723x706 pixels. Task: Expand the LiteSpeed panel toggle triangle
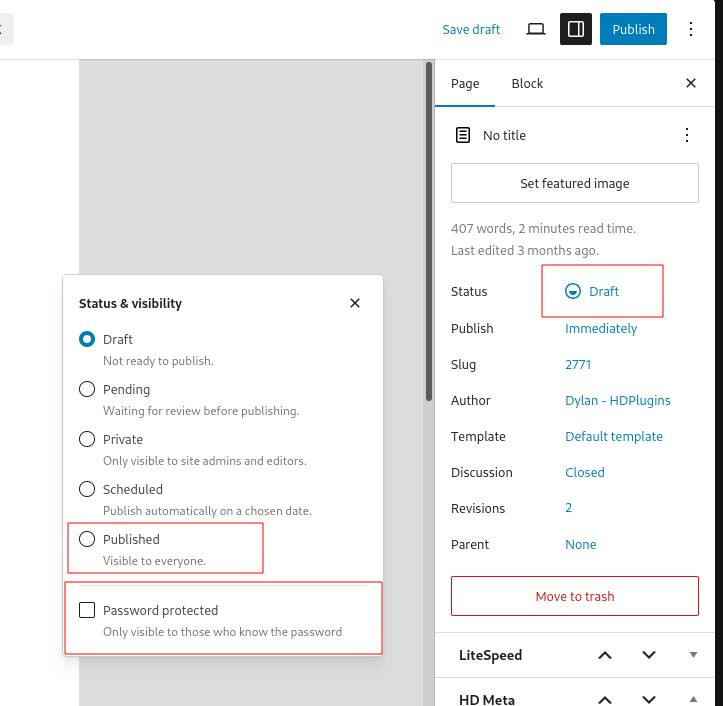[693, 655]
